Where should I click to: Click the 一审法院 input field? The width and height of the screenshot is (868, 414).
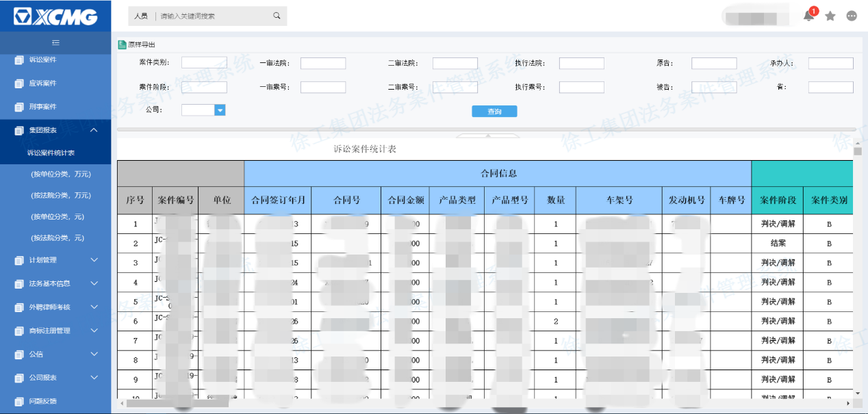[323, 63]
